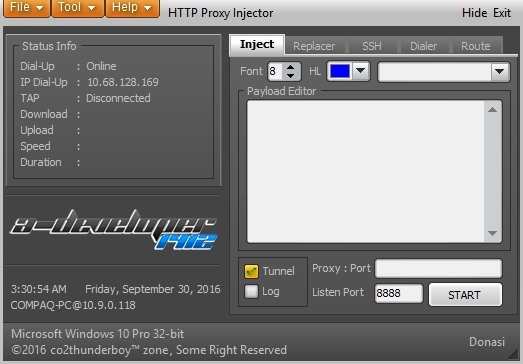The width and height of the screenshot is (523, 364).
Task: Click the Proxy : Port input field
Action: pyautogui.click(x=438, y=269)
